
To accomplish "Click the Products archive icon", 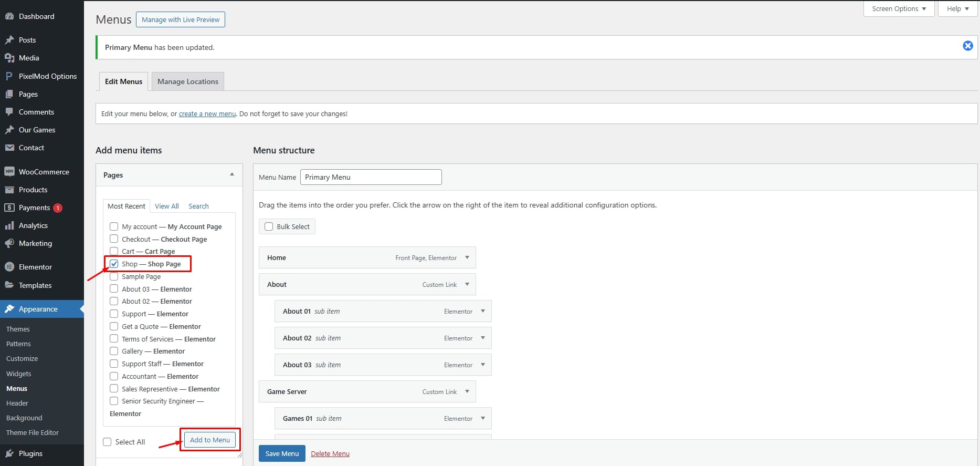I will (x=9, y=190).
